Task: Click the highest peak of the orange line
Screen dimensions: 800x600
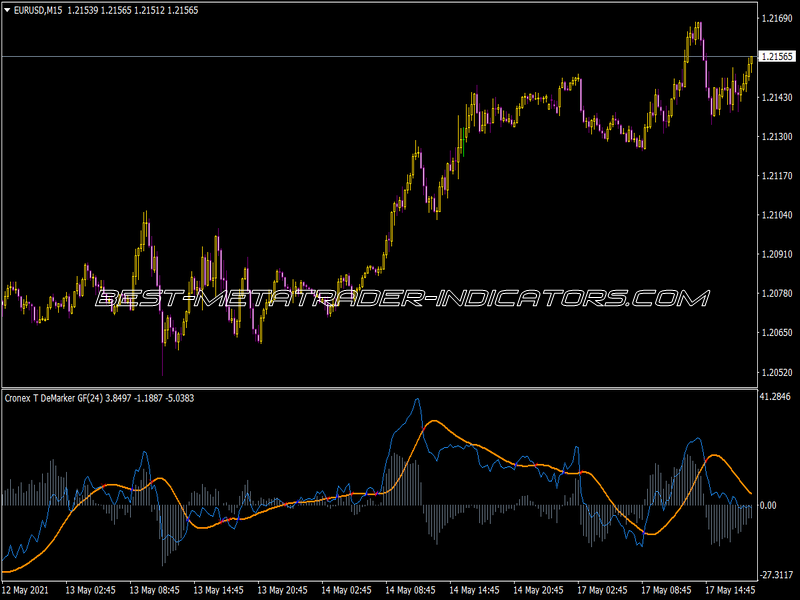Action: (432, 421)
